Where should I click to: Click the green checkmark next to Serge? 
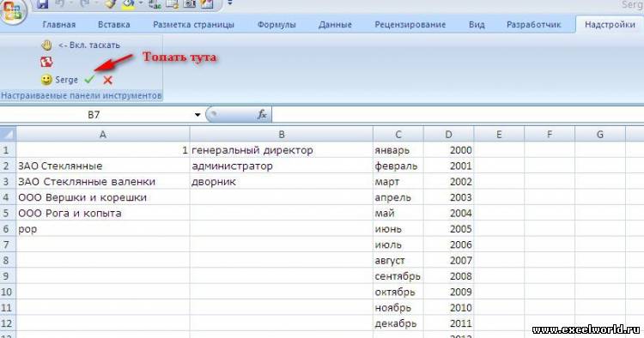pyautogui.click(x=89, y=80)
